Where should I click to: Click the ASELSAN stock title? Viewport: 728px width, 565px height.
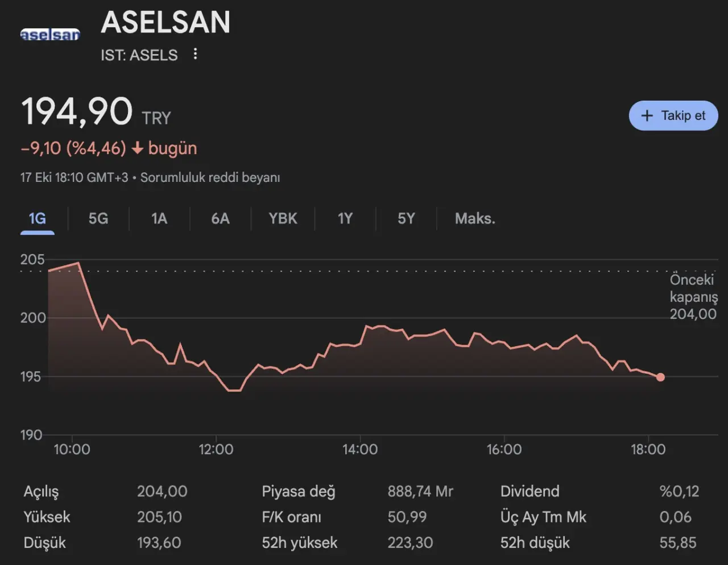click(166, 23)
